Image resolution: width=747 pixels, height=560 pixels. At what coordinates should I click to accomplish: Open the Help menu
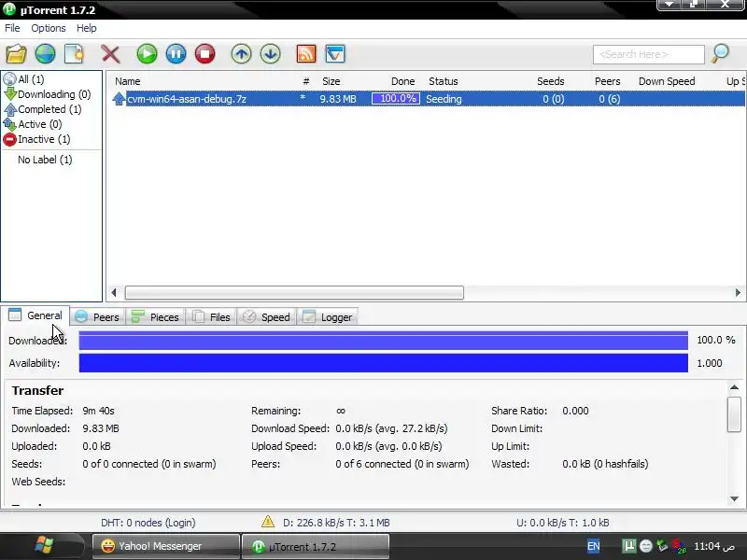pos(87,28)
